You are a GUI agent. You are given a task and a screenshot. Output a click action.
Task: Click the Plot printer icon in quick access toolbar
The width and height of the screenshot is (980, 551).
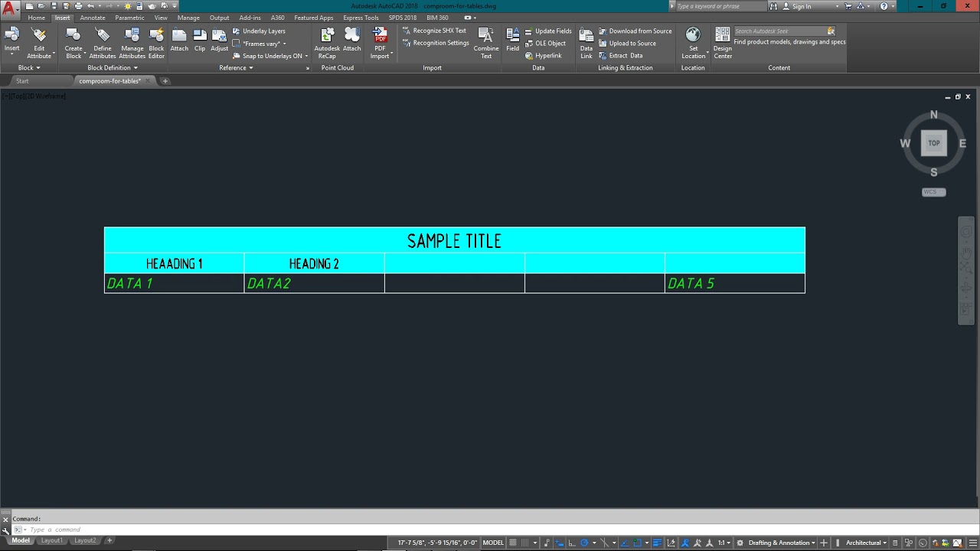pos(78,6)
